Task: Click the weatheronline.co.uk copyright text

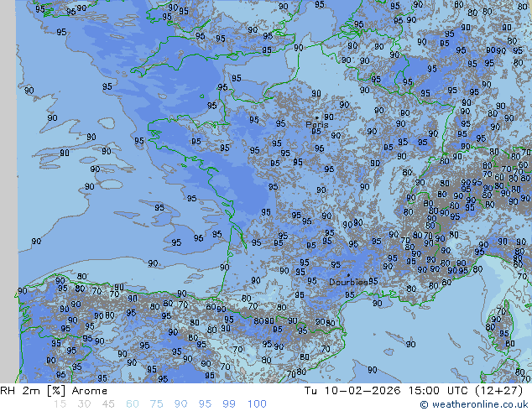Action: (x=473, y=404)
